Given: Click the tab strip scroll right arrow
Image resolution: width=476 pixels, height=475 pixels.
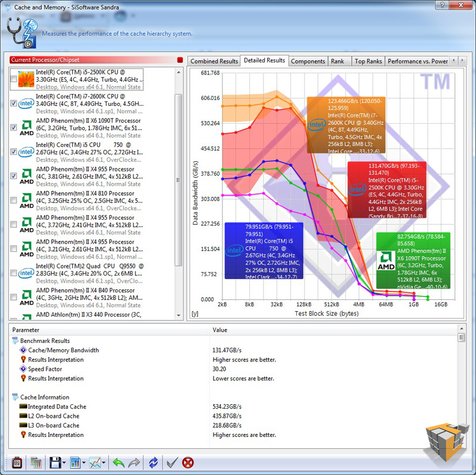Looking at the screenshot, I should [x=462, y=61].
